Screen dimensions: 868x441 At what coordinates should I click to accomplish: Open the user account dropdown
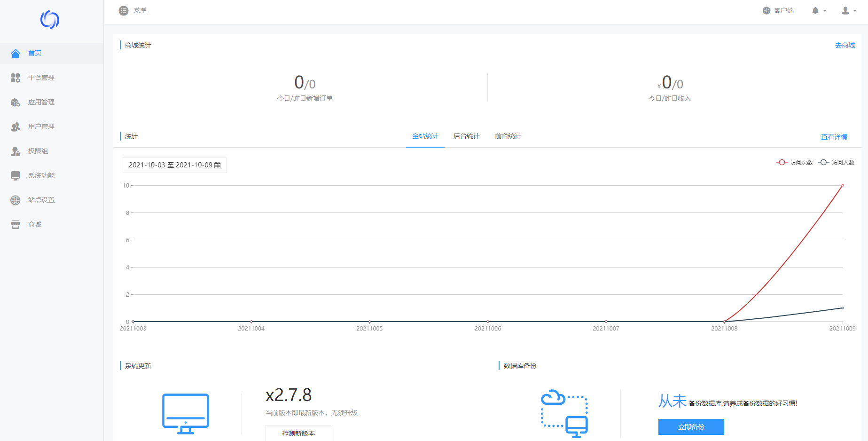[x=848, y=11]
